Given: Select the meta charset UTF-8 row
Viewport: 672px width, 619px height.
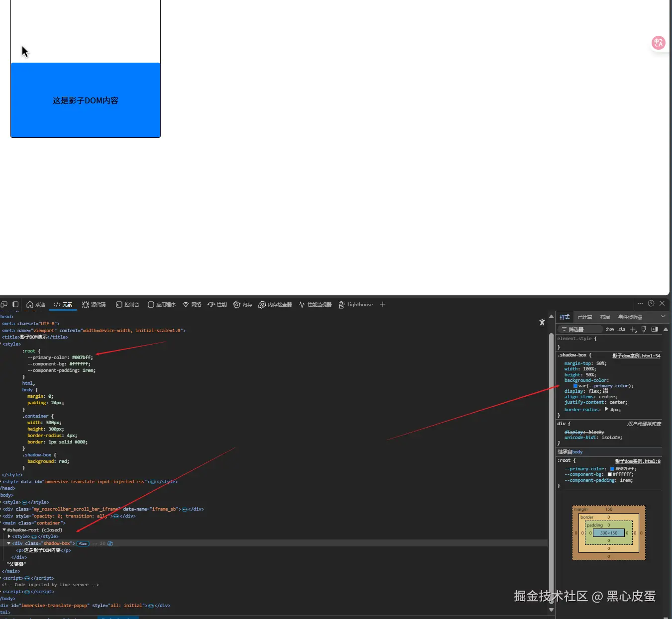Looking at the screenshot, I should point(31,324).
